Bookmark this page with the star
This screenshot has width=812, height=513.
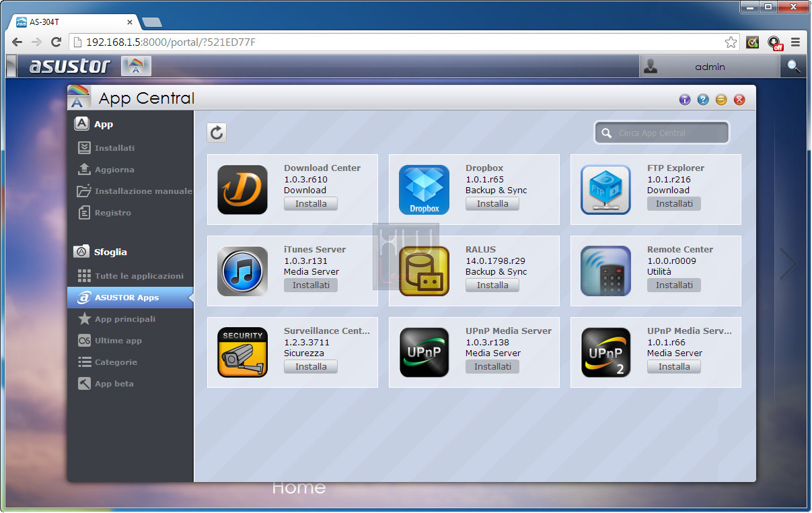coord(731,42)
